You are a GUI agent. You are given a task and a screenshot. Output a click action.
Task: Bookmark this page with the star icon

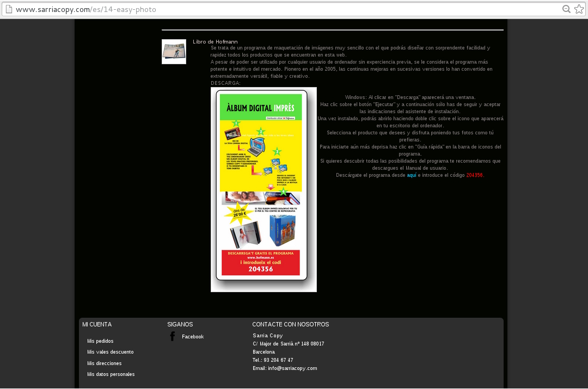(x=579, y=9)
